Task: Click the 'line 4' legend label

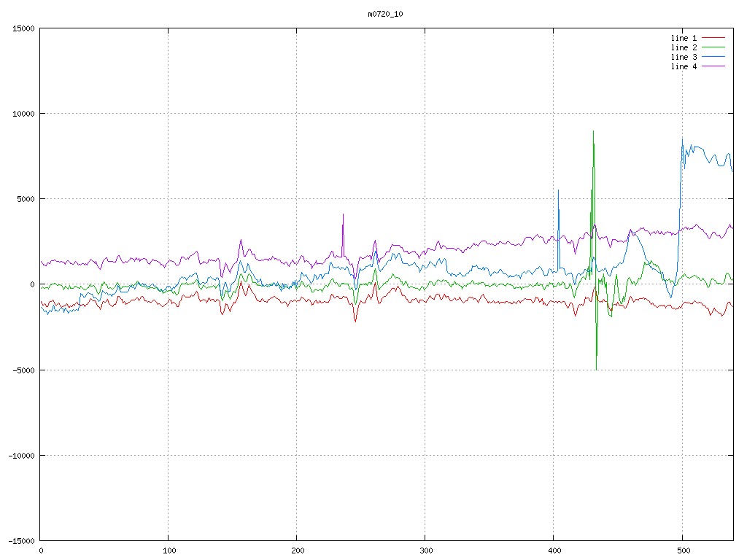Action: (x=684, y=66)
